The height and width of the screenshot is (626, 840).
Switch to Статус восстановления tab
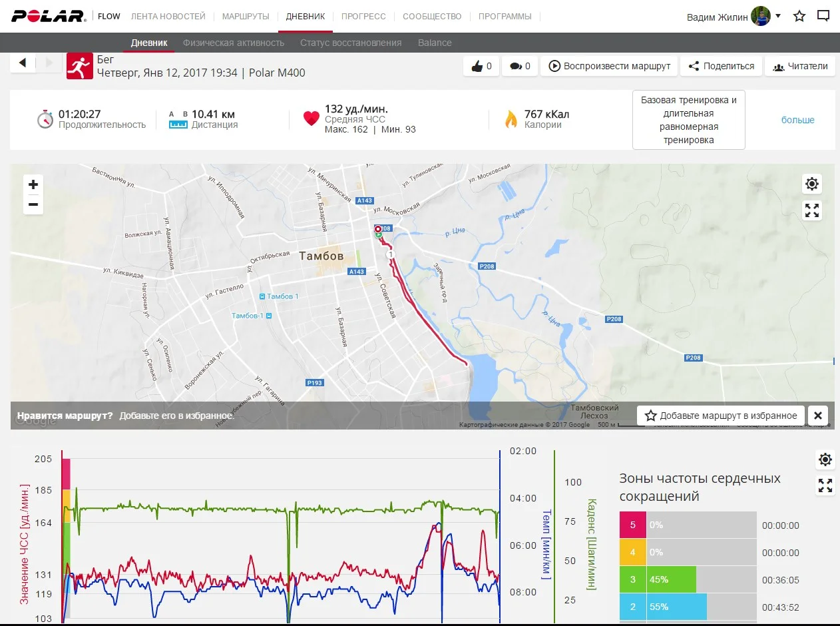(351, 43)
